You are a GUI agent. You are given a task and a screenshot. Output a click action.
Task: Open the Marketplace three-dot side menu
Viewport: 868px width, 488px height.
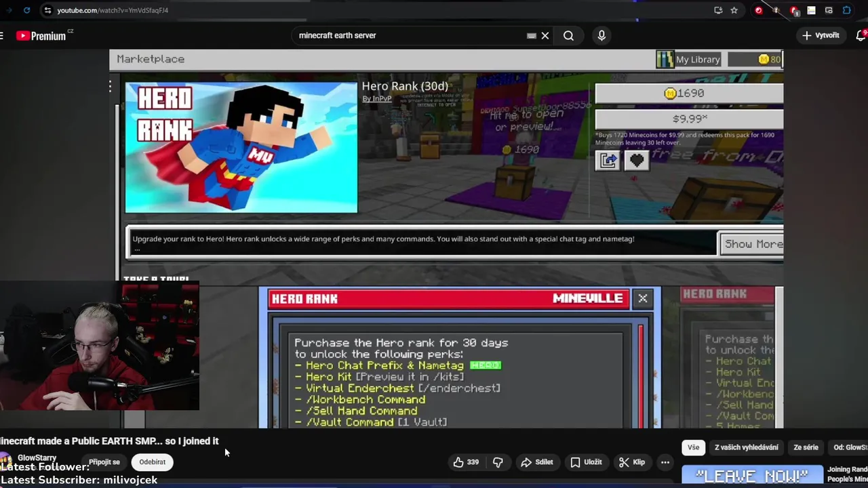coord(110,86)
